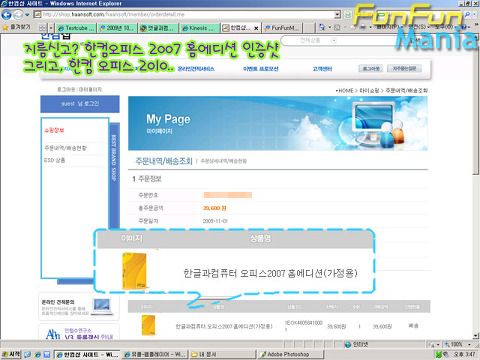Click the 인터넷 zone status indicator
Image resolution: width=480 pixels, height=360 pixels.
pyautogui.click(x=357, y=344)
